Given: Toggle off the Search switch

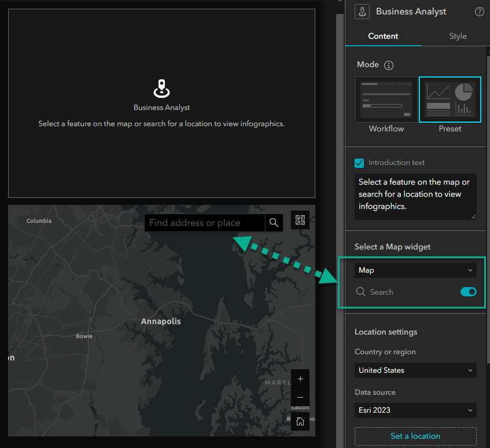Looking at the screenshot, I should coord(468,292).
